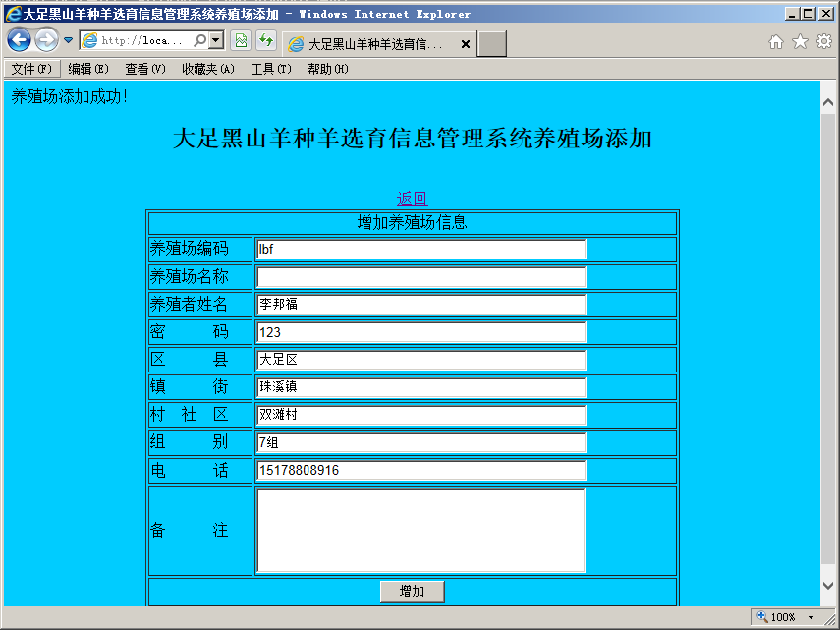Screen dimensions: 840x630
Task: Click the search magnifier in address bar
Action: coord(199,40)
